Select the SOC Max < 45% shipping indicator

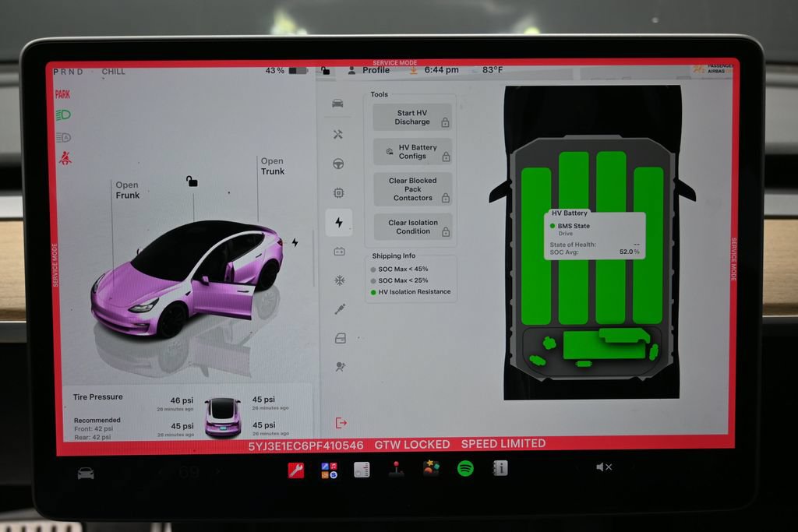[399, 269]
